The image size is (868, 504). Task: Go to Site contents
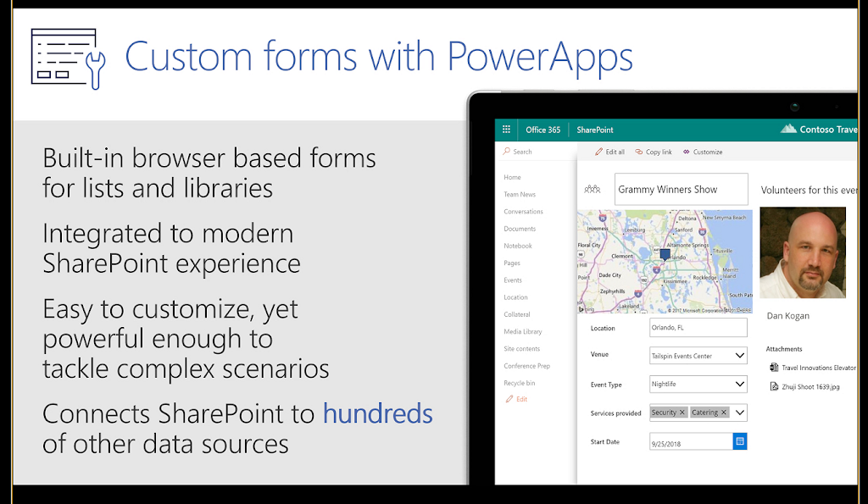click(x=521, y=348)
